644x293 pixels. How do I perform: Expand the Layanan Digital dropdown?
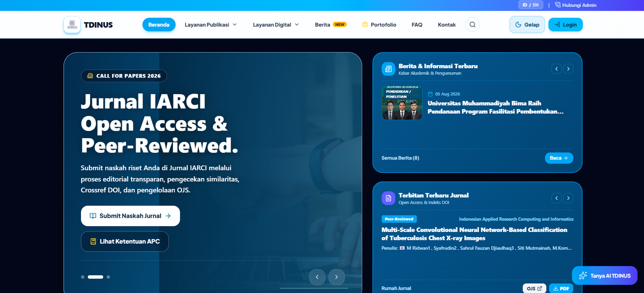click(276, 25)
